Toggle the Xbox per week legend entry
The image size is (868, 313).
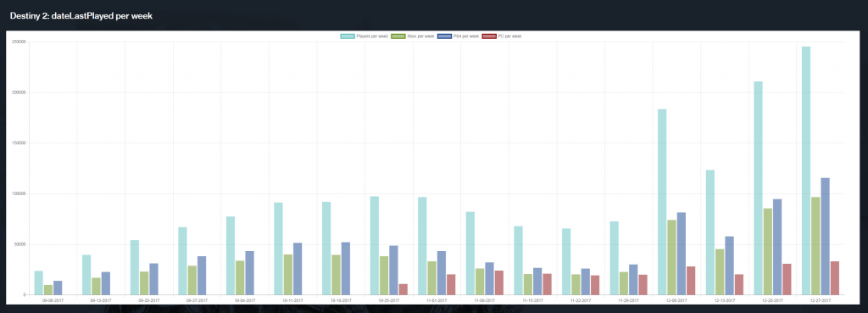coord(413,36)
